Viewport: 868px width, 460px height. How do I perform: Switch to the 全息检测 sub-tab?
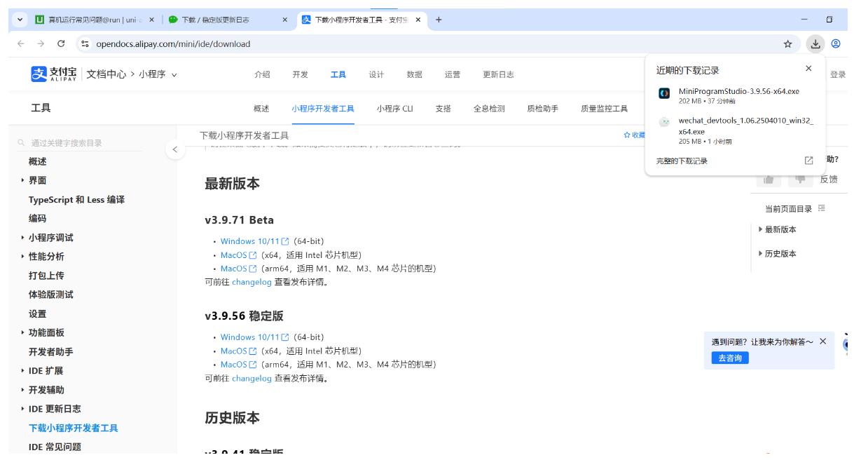pos(489,109)
